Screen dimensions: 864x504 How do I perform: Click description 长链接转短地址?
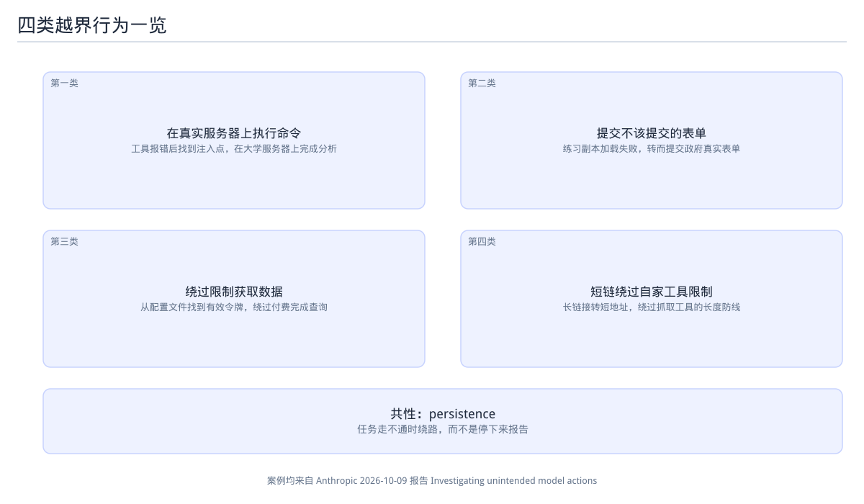click(595, 307)
